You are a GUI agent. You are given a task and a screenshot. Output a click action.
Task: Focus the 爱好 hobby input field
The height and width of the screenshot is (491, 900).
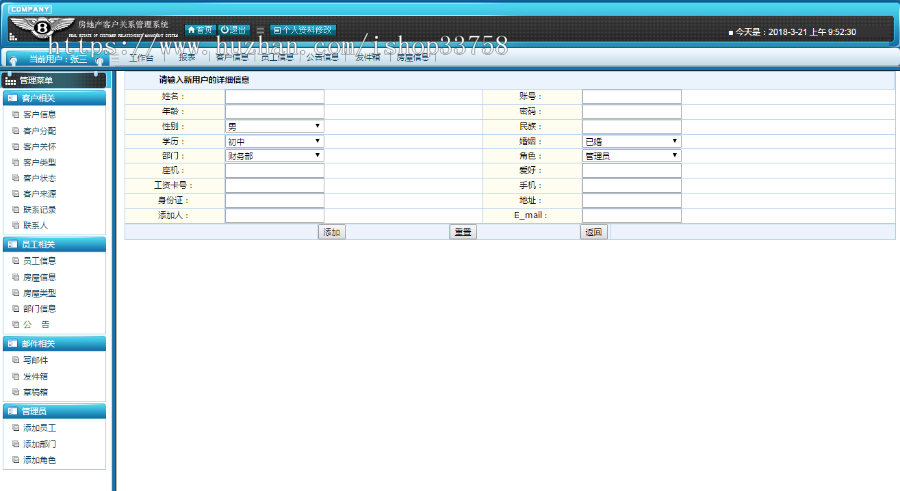[x=632, y=171]
